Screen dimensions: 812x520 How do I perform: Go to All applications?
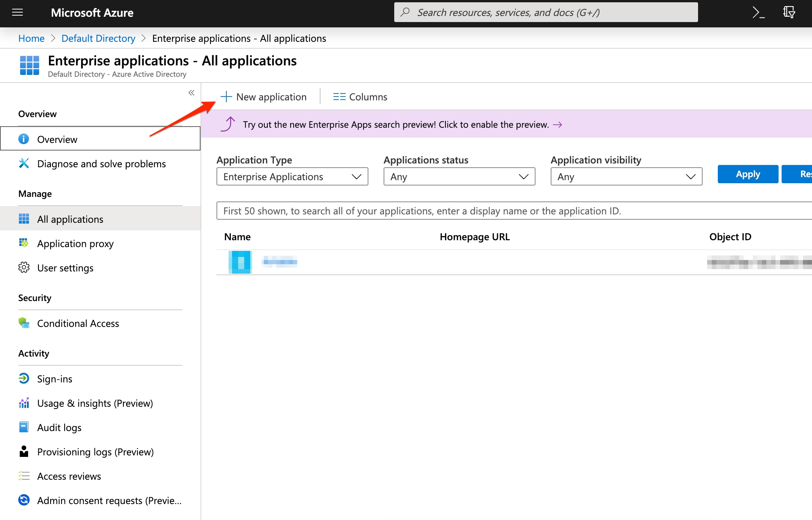(x=100, y=219)
